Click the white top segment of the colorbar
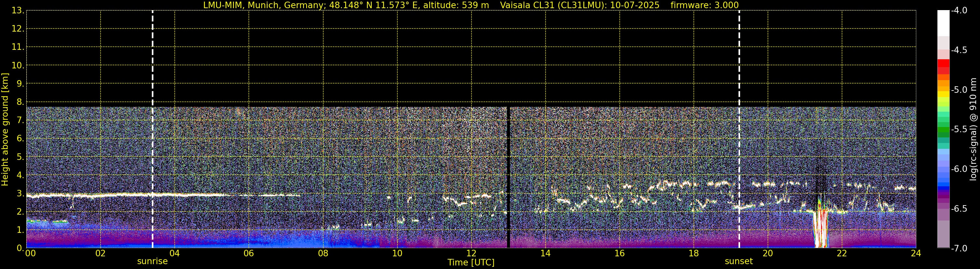The height and width of the screenshot is (269, 980). tap(943, 23)
